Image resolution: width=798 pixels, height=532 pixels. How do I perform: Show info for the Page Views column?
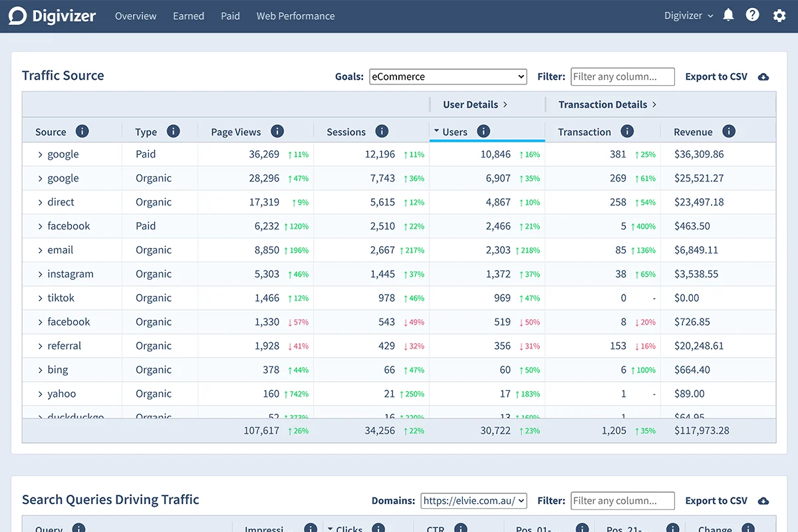click(277, 131)
